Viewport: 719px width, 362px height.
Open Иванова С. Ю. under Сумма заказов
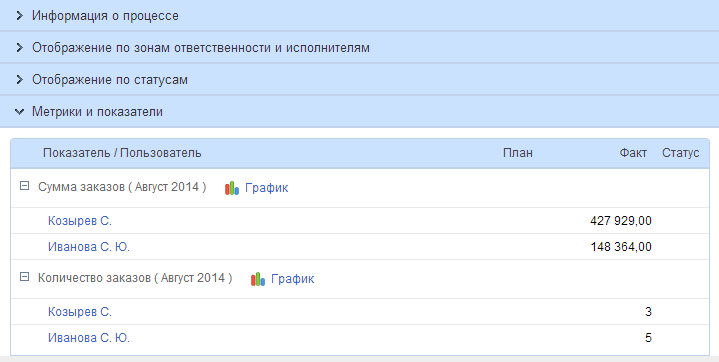tap(89, 247)
